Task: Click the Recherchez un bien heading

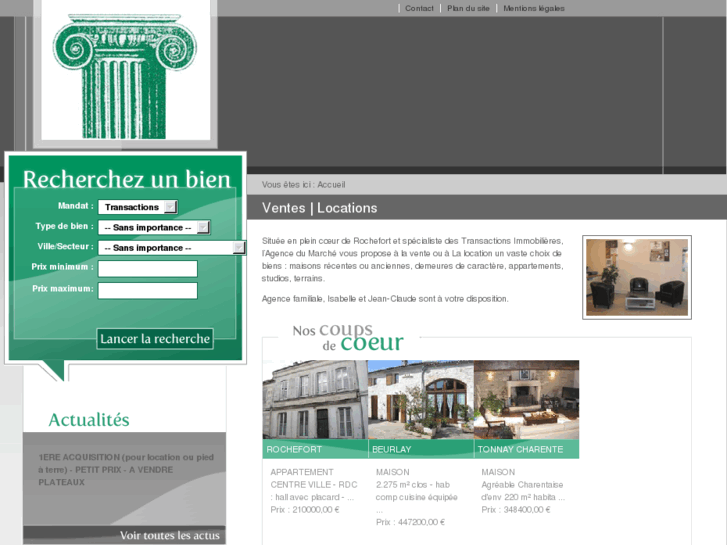Action: coord(127,179)
